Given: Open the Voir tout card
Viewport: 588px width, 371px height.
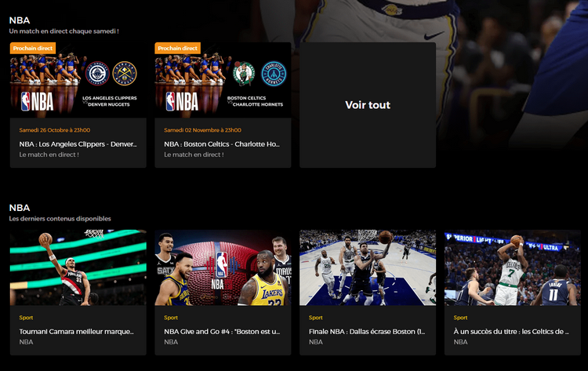Looking at the screenshot, I should click(368, 105).
